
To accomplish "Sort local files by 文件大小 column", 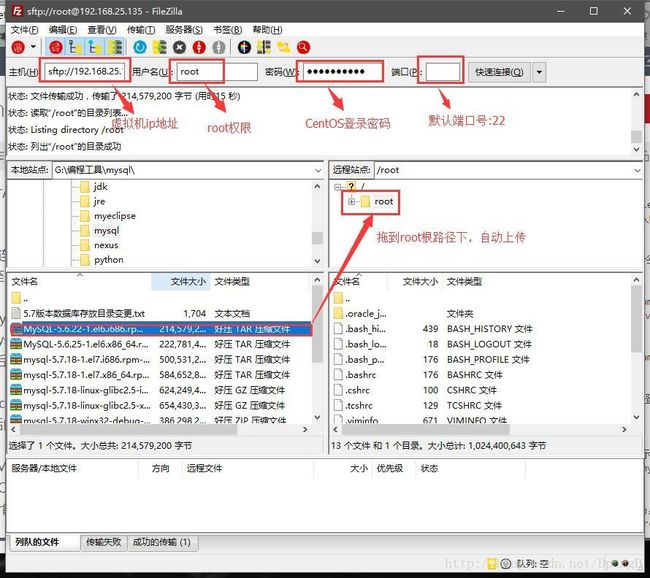I will coord(181,282).
